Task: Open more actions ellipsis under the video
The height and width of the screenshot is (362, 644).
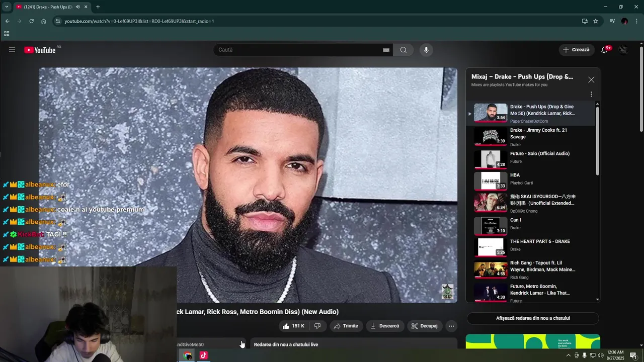Action: tap(451, 326)
